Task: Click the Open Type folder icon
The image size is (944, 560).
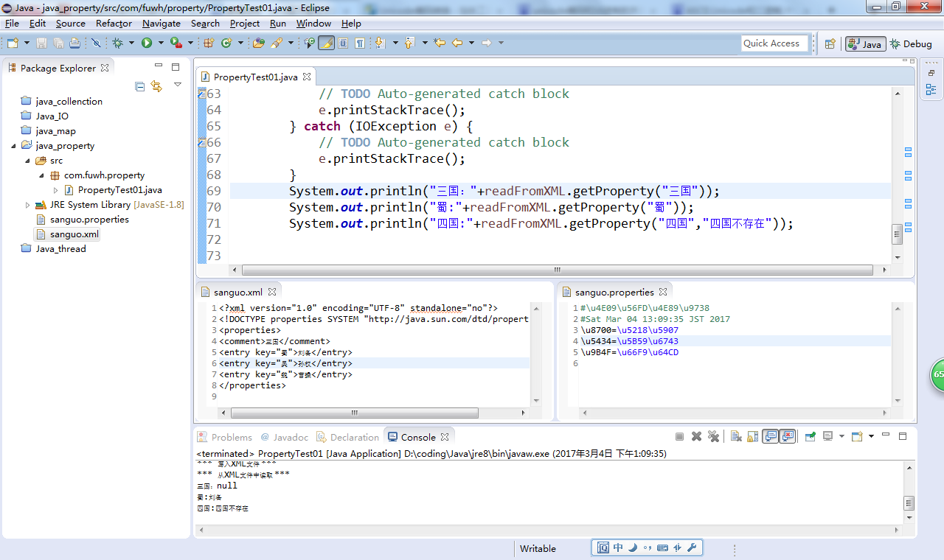Action: pyautogui.click(x=259, y=43)
